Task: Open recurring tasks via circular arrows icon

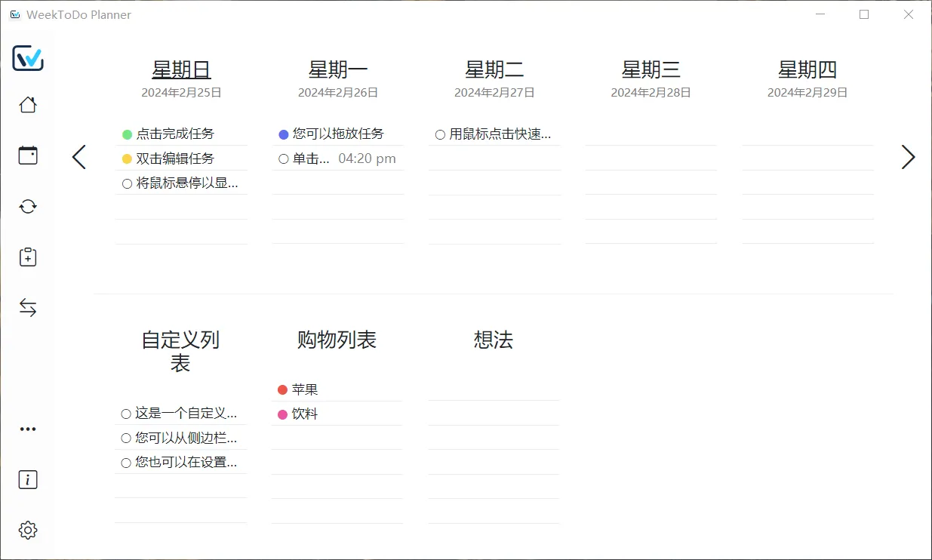Action: pos(28,206)
